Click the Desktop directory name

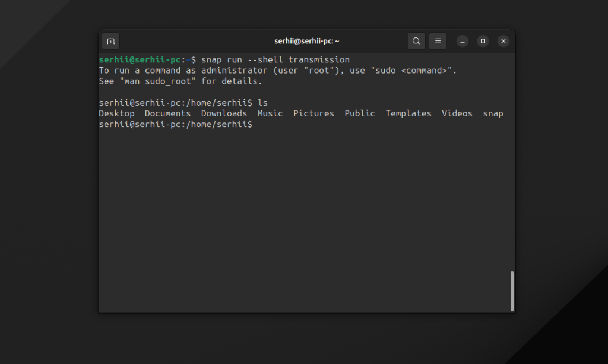(116, 113)
